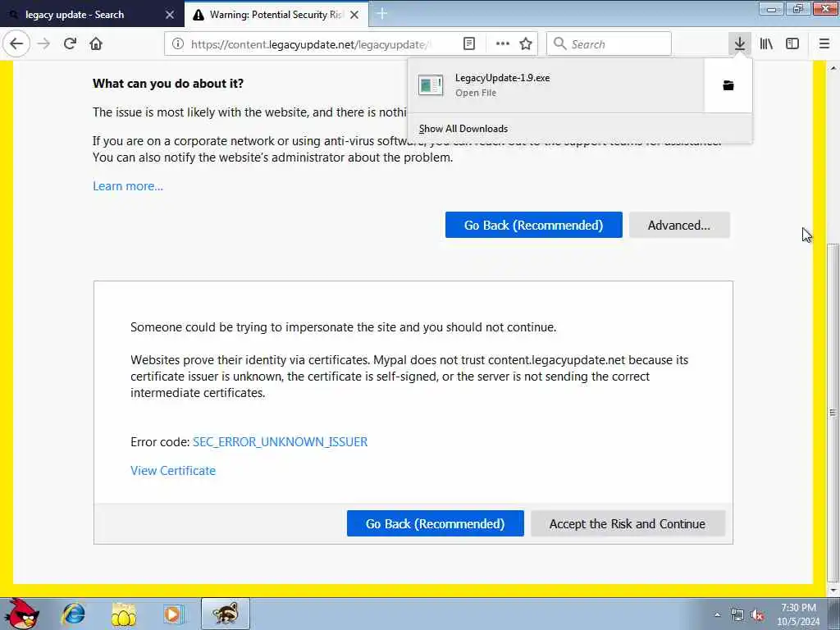The image size is (840, 630).
Task: Click the vertical scrollbar thumb
Action: tap(833, 413)
